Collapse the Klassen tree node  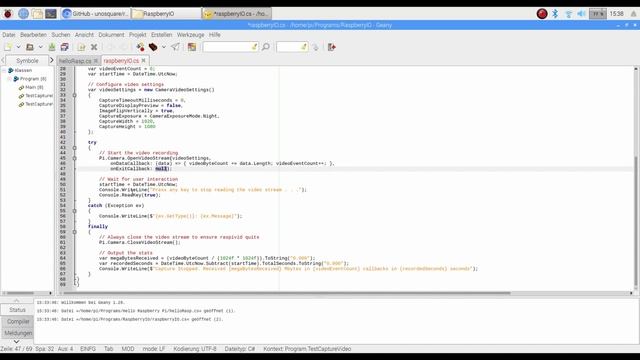pos(4,71)
